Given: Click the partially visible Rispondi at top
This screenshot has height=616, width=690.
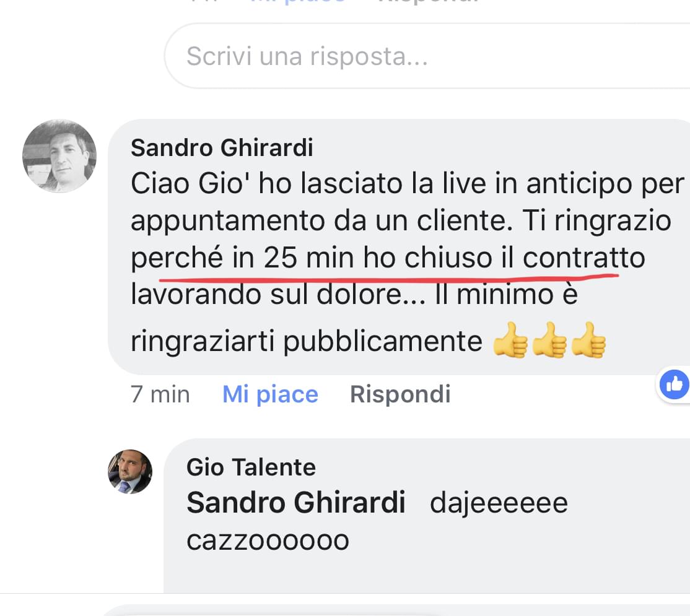Looking at the screenshot, I should tap(428, 2).
